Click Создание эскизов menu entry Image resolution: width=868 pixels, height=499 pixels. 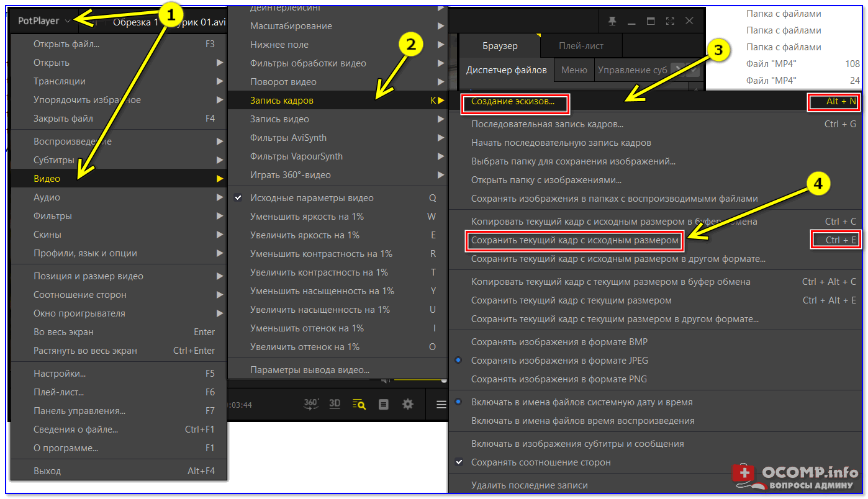513,102
